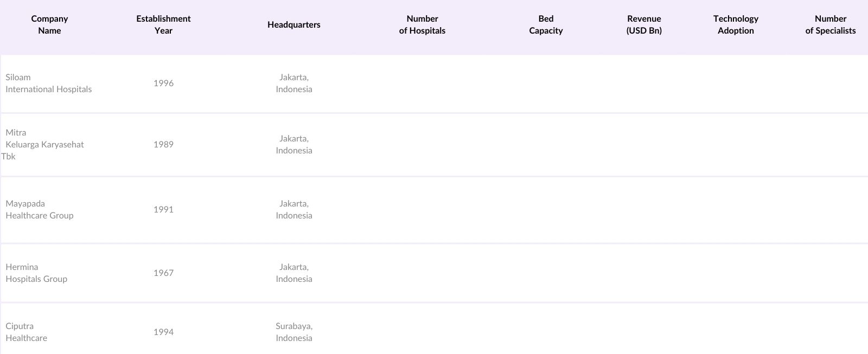
Task: Click the Company Name column header
Action: [49, 25]
